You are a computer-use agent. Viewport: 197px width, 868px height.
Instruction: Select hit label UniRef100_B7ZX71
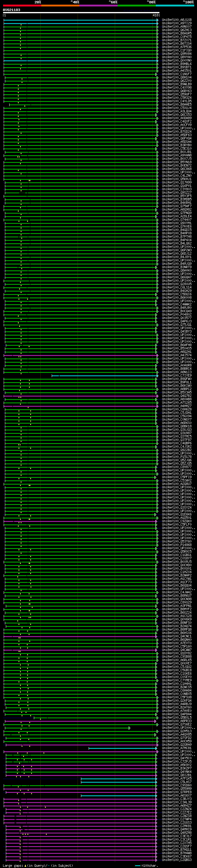[176, 40]
